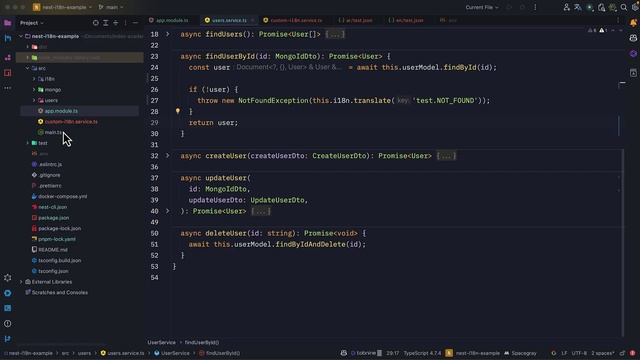This screenshot has height=360, width=640.
Task: Close the users.service.ts tab
Action: [x=253, y=20]
